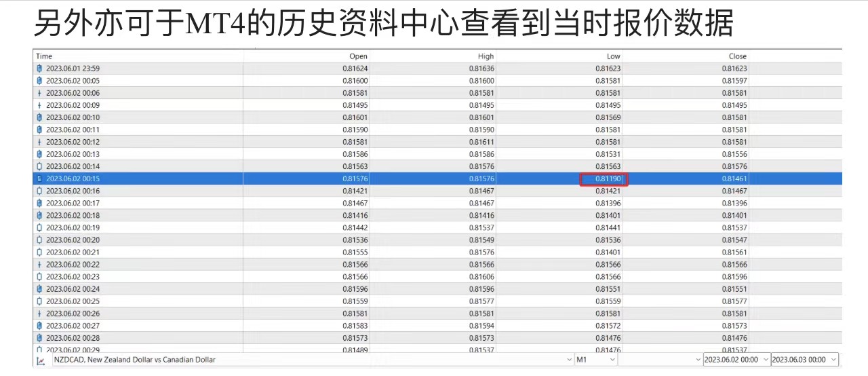This screenshot has width=868, height=376.
Task: Sort by the Time column header
Action: [x=44, y=56]
